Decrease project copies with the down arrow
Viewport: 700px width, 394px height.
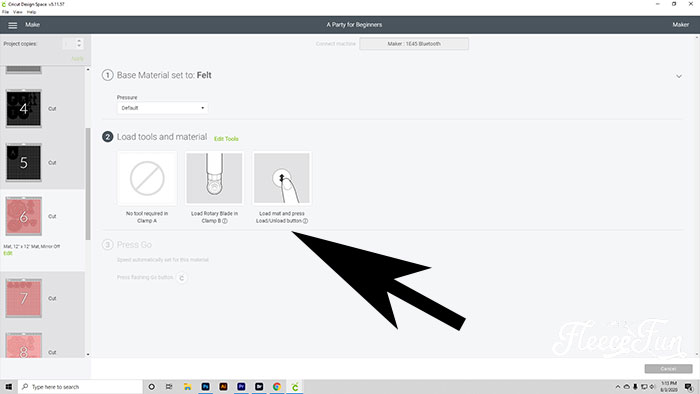tap(79, 46)
